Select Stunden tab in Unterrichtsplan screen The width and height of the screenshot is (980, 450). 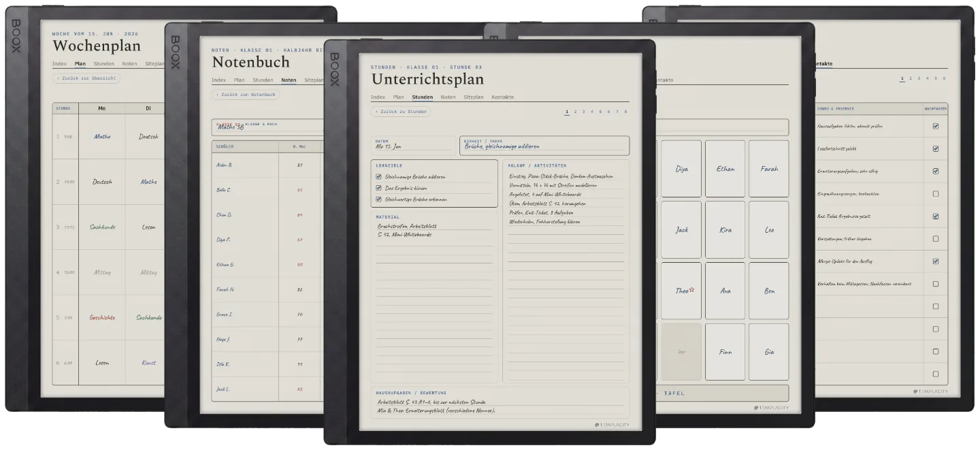click(423, 97)
